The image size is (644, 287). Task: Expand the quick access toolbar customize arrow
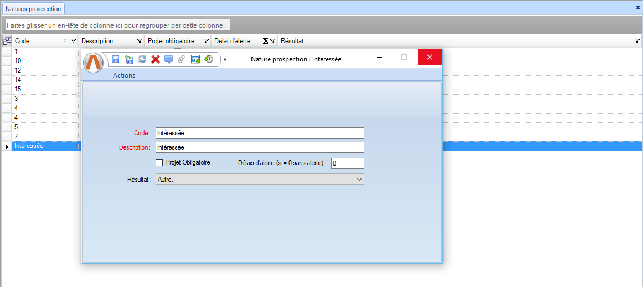tap(225, 59)
